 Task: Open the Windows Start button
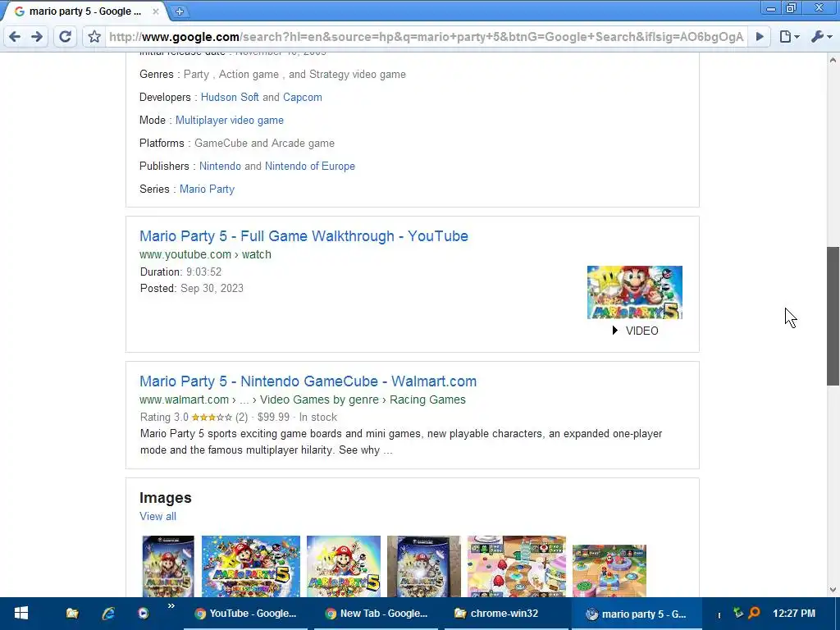(21, 614)
